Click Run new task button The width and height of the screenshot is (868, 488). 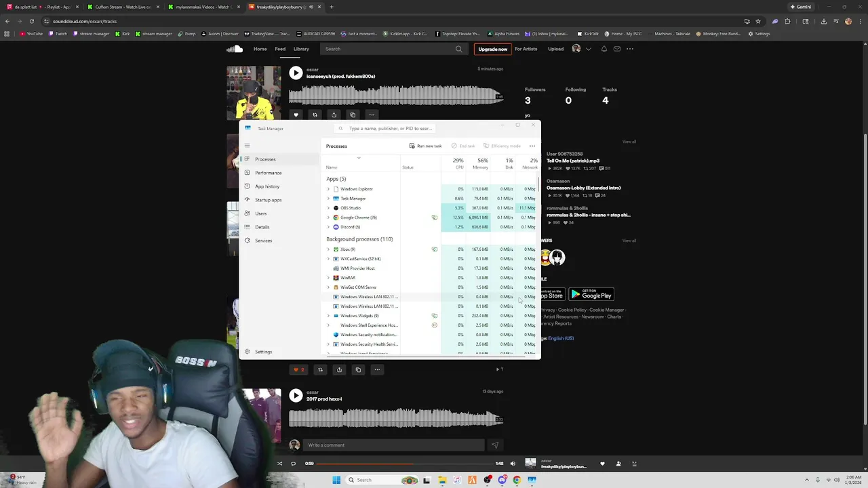(x=426, y=146)
